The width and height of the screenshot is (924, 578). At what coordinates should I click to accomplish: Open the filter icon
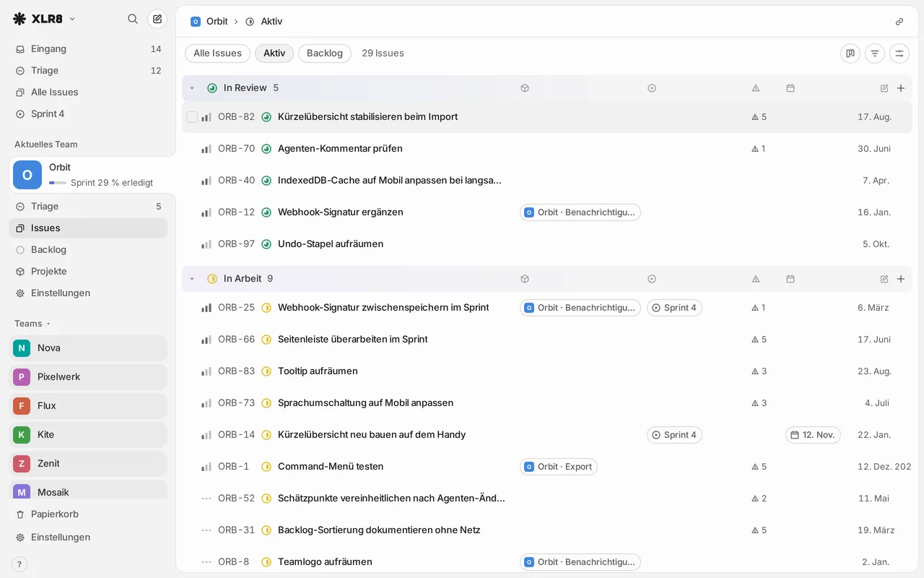pos(875,53)
